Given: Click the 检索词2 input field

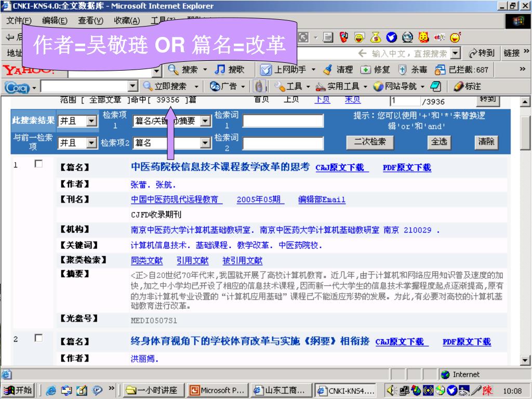Looking at the screenshot, I should click(x=283, y=143).
